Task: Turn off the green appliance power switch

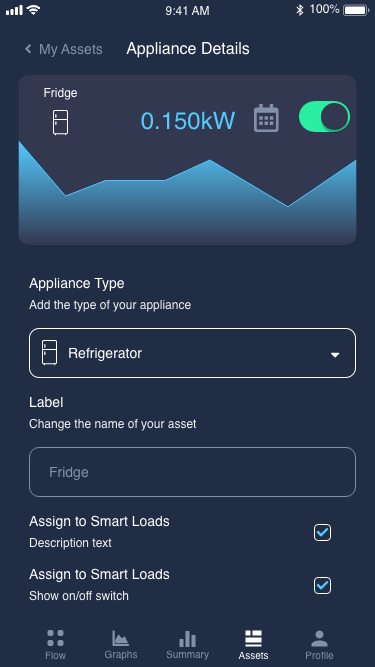Action: [324, 117]
